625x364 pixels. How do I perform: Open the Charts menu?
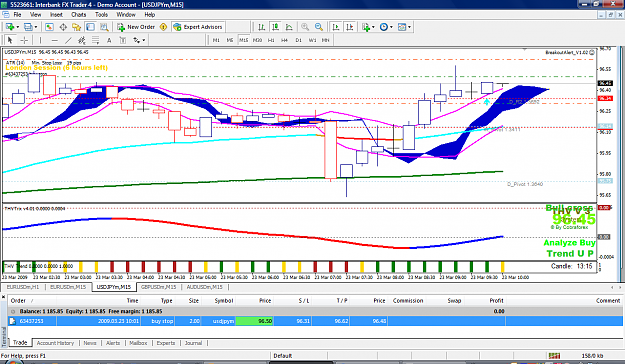click(79, 15)
